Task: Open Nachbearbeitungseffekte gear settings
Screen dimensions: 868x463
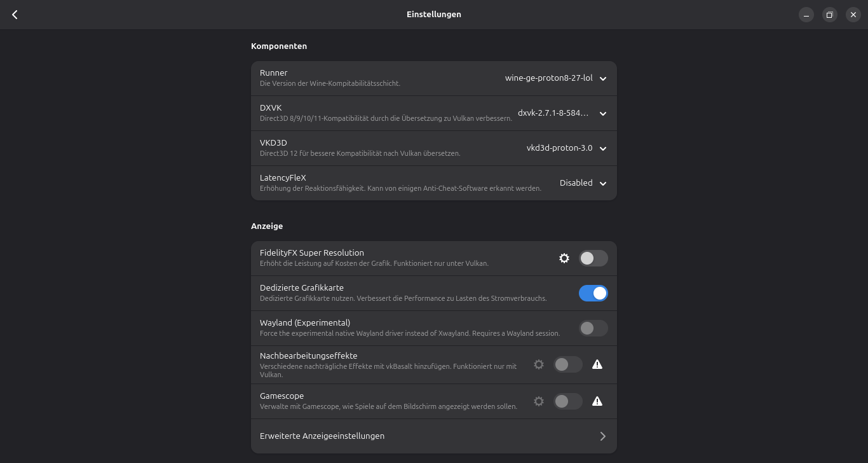Action: (539, 364)
